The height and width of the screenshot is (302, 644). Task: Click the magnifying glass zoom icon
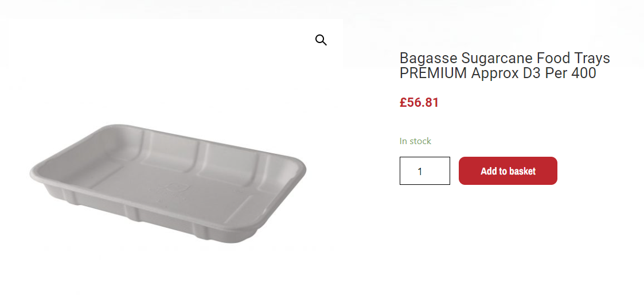pyautogui.click(x=321, y=40)
